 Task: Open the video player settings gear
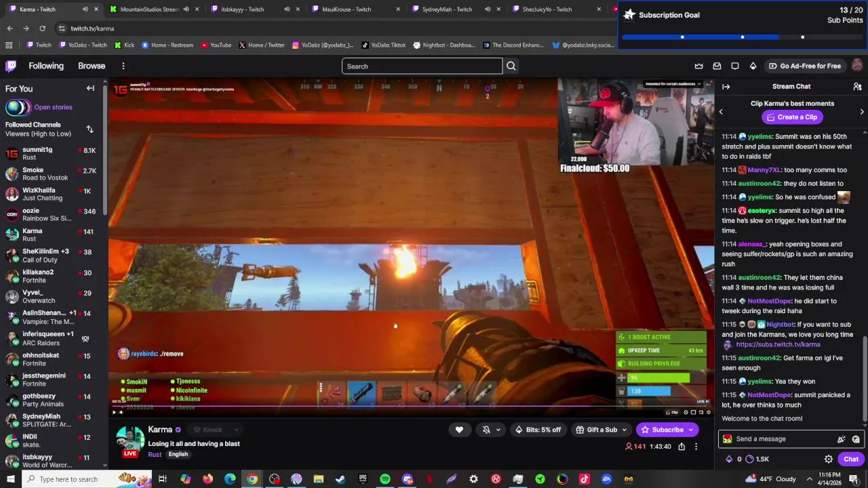click(686, 412)
